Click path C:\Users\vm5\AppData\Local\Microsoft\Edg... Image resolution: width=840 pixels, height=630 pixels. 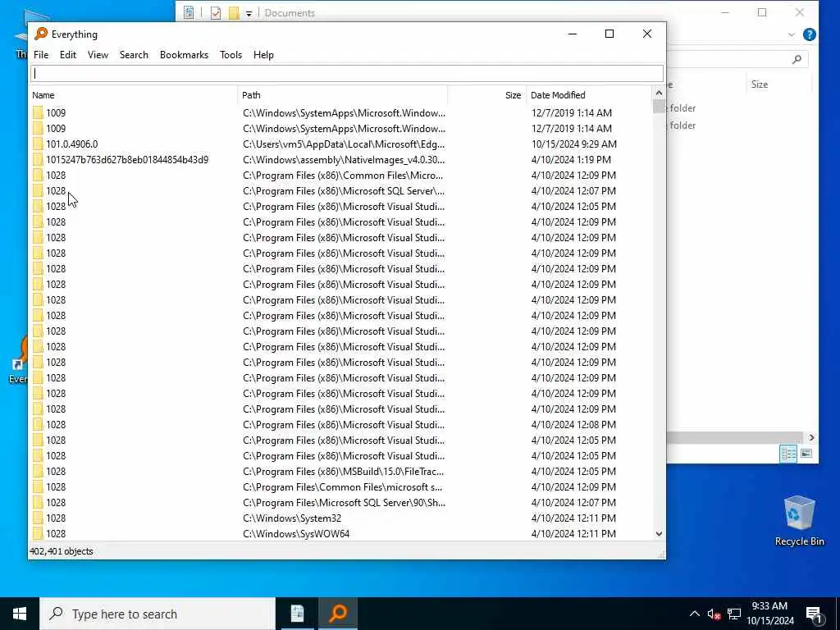(x=344, y=144)
